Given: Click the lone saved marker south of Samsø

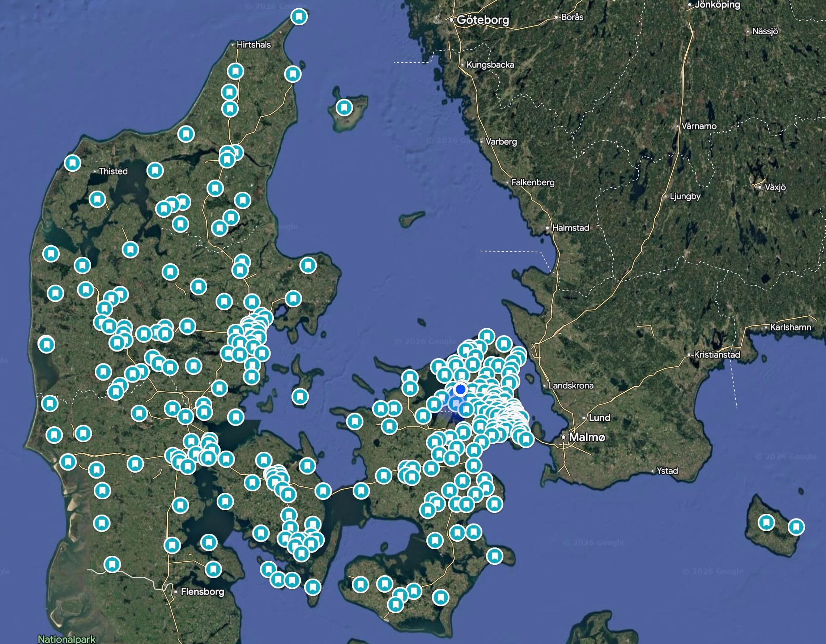Looking at the screenshot, I should pos(300,397).
